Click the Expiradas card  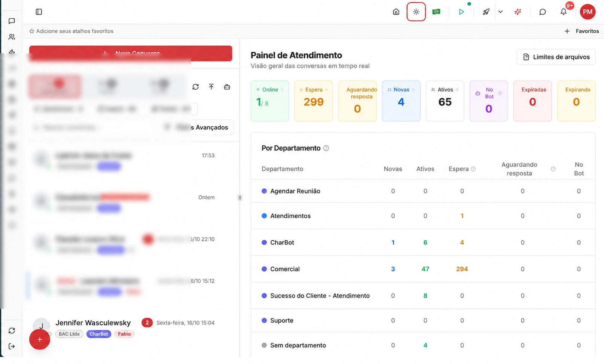click(x=533, y=101)
